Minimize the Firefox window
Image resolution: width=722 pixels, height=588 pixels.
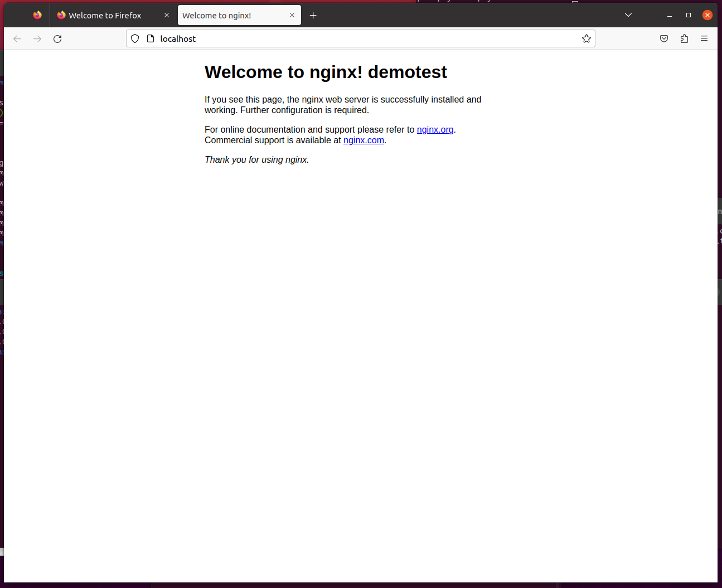point(670,15)
